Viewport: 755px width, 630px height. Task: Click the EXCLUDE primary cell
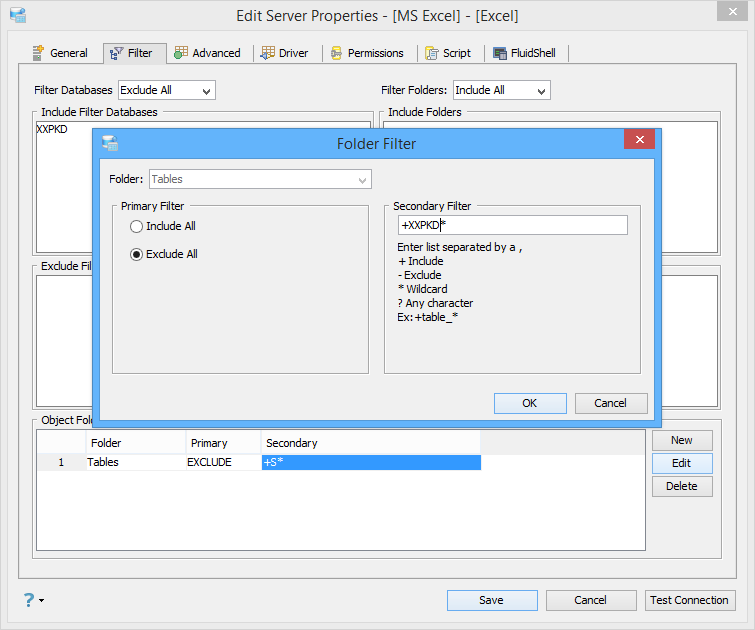click(223, 462)
